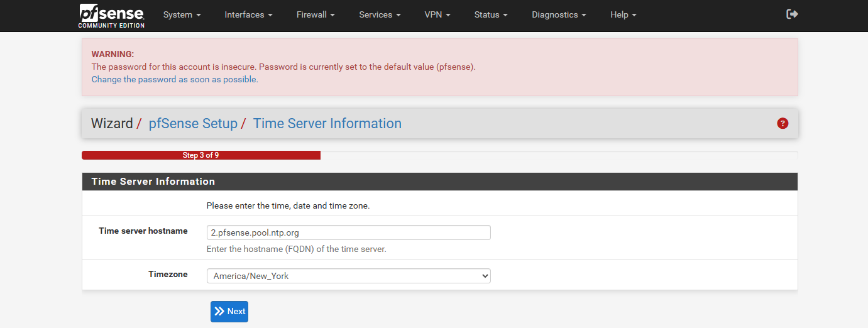Image resolution: width=868 pixels, height=328 pixels.
Task: Open the Status menu
Action: point(491,14)
